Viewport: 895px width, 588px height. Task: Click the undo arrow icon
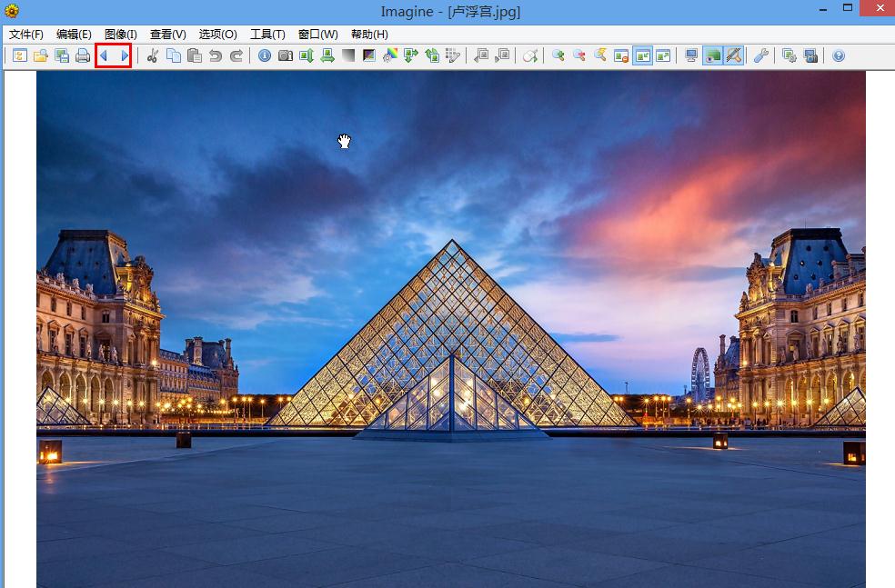tap(216, 55)
